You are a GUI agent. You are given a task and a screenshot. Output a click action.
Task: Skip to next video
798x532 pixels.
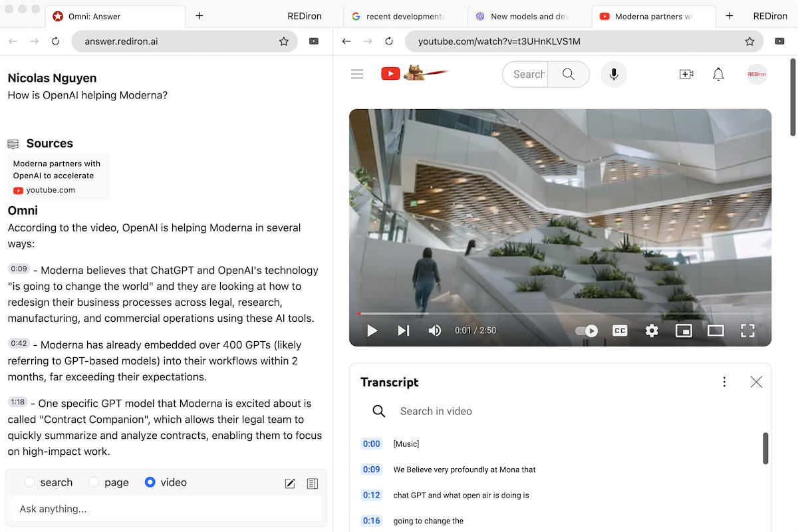click(404, 331)
